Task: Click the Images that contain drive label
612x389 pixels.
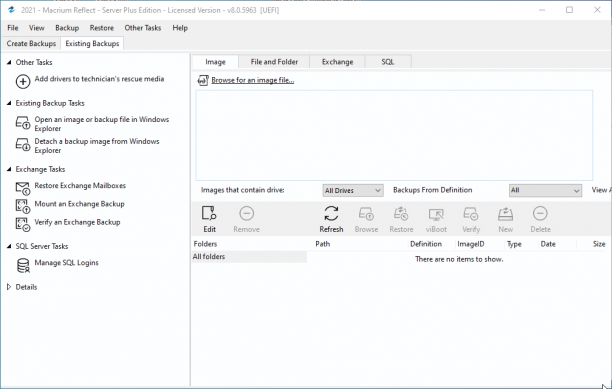Action: [243, 190]
